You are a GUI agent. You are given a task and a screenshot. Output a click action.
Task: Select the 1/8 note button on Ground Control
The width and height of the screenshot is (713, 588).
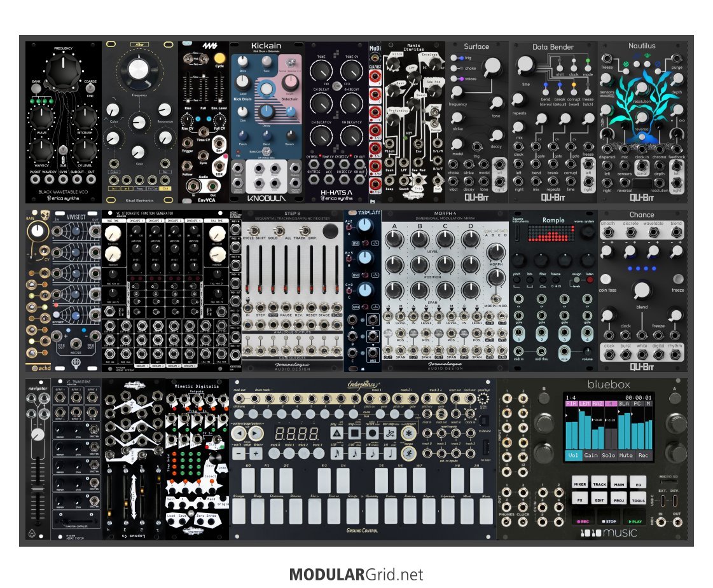coord(373,453)
